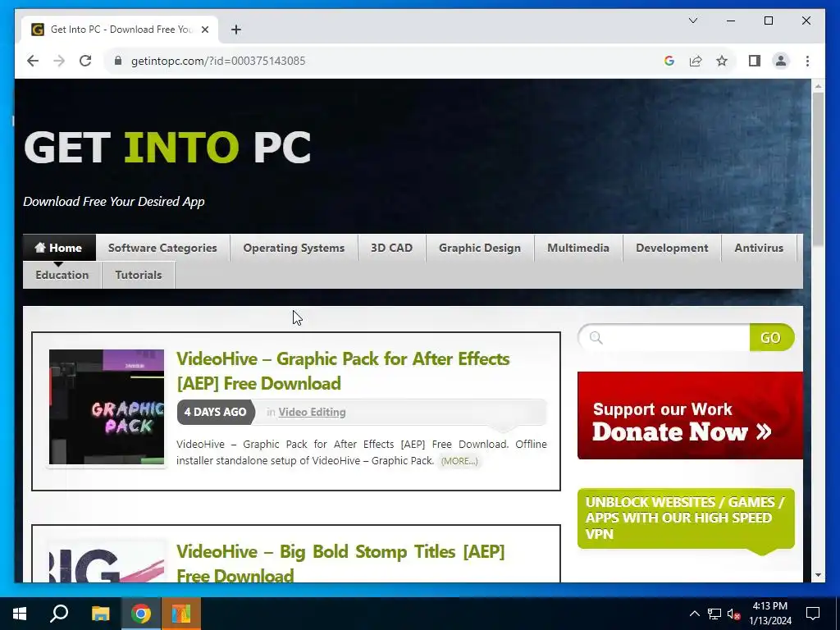Open File Explorer from taskbar
This screenshot has height=630, width=840.
click(x=100, y=614)
